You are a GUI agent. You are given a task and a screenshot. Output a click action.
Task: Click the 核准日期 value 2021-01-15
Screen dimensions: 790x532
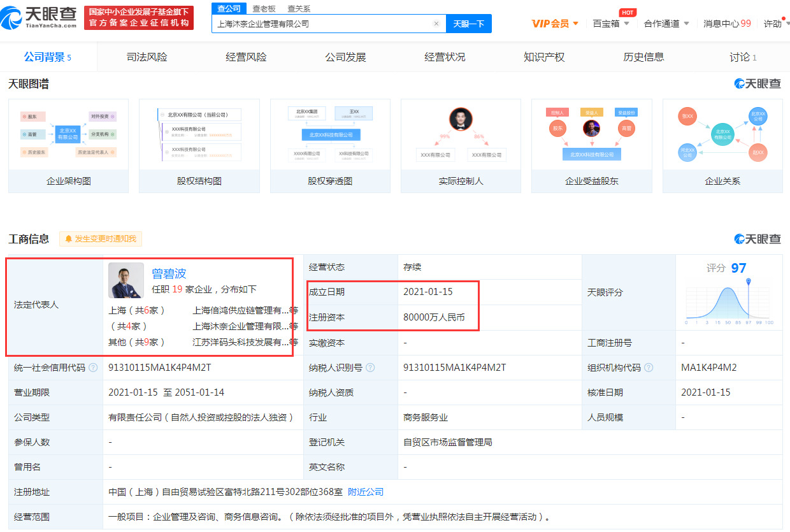coord(706,392)
